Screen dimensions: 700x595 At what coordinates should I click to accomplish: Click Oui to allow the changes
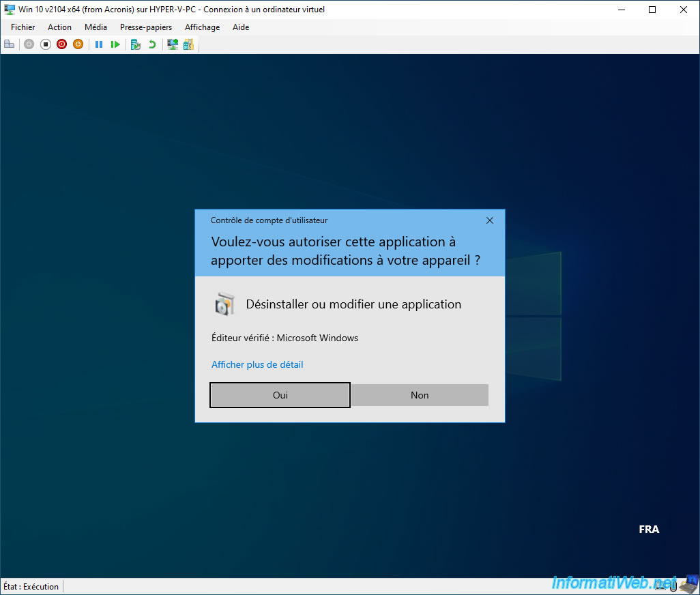coord(280,395)
